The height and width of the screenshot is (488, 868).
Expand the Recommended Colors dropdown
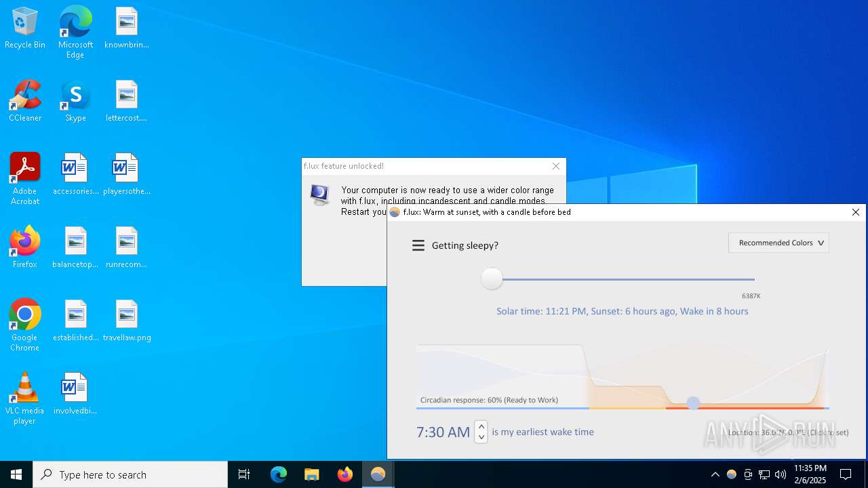pos(778,243)
